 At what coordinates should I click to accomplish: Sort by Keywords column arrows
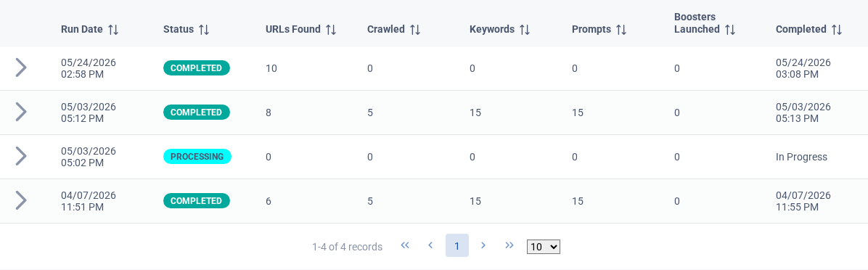coord(524,30)
